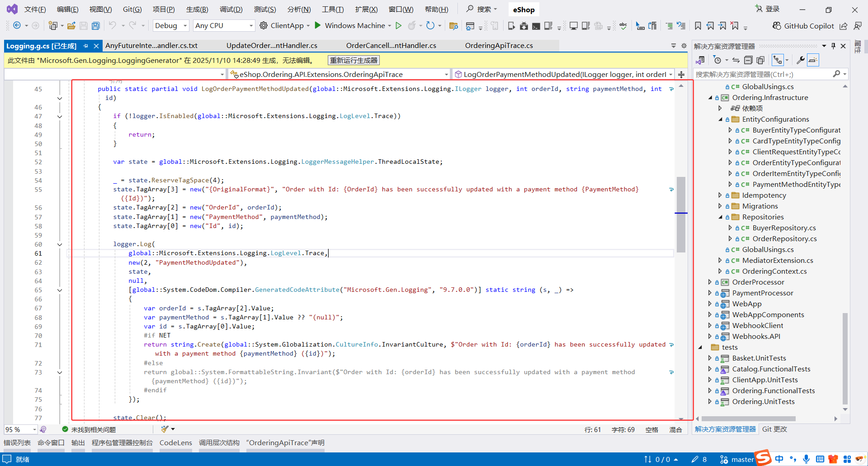Viewport: 868px width, 466px height.
Task: Click the split editor window button
Action: coord(681,74)
